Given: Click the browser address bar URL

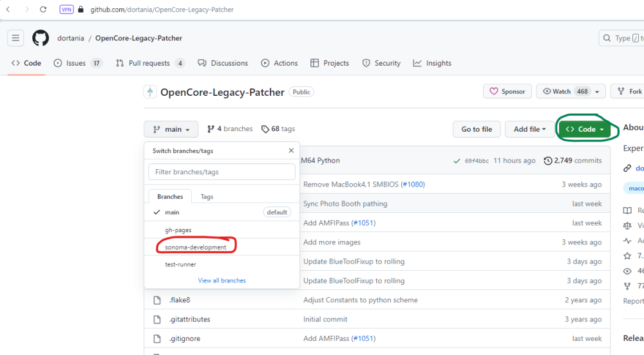Looking at the screenshot, I should (x=162, y=10).
